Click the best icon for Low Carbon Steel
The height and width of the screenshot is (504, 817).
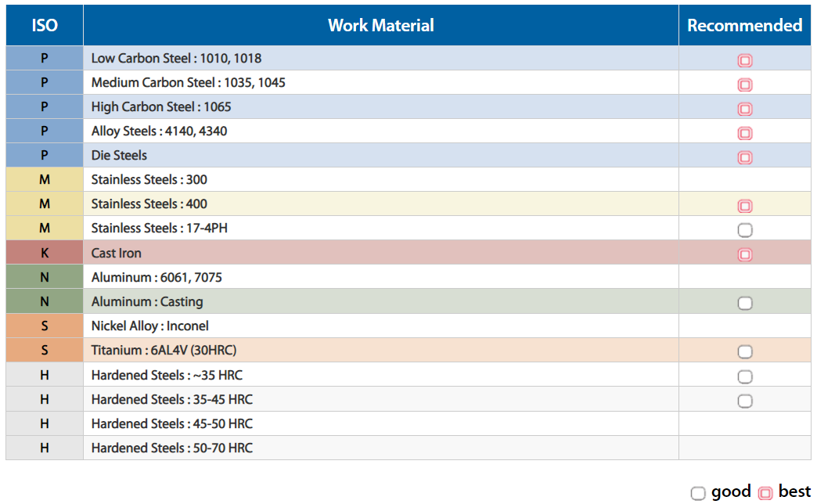[745, 60]
